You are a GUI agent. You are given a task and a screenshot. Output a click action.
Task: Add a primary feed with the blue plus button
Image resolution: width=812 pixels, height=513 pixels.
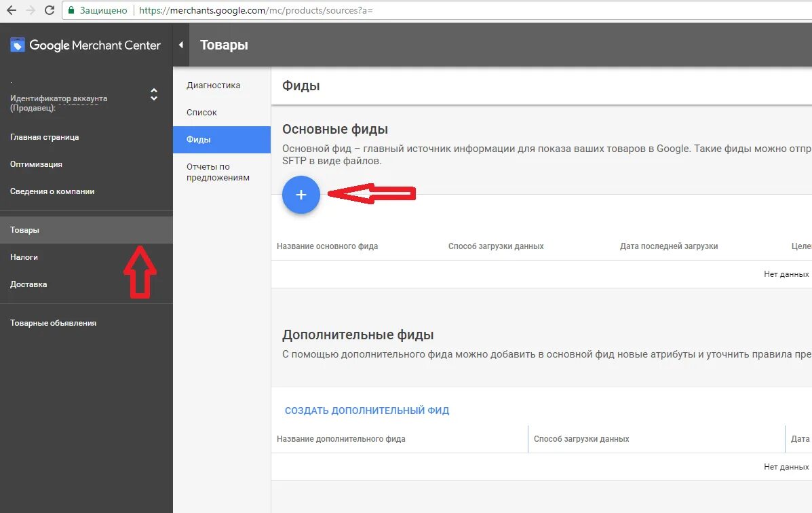point(301,195)
